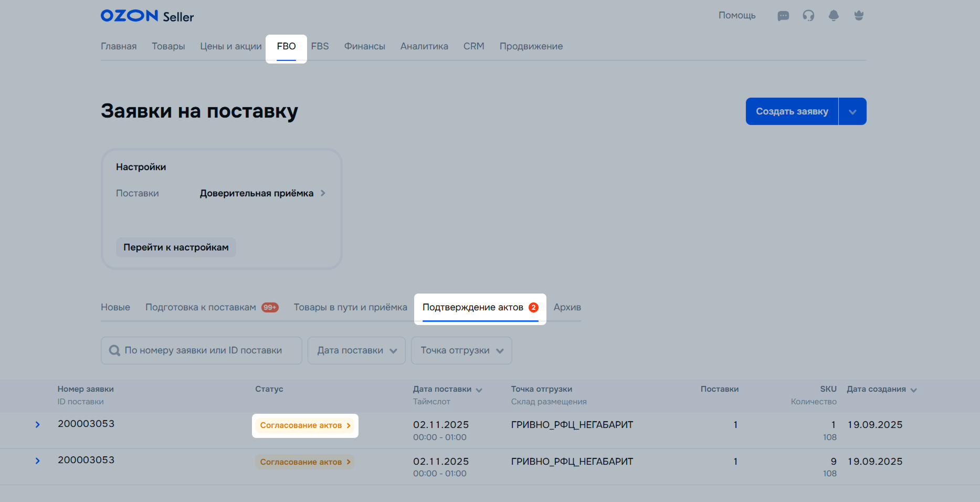The height and width of the screenshot is (502, 980).
Task: Open Создать заявку dropdown arrow
Action: 852,111
